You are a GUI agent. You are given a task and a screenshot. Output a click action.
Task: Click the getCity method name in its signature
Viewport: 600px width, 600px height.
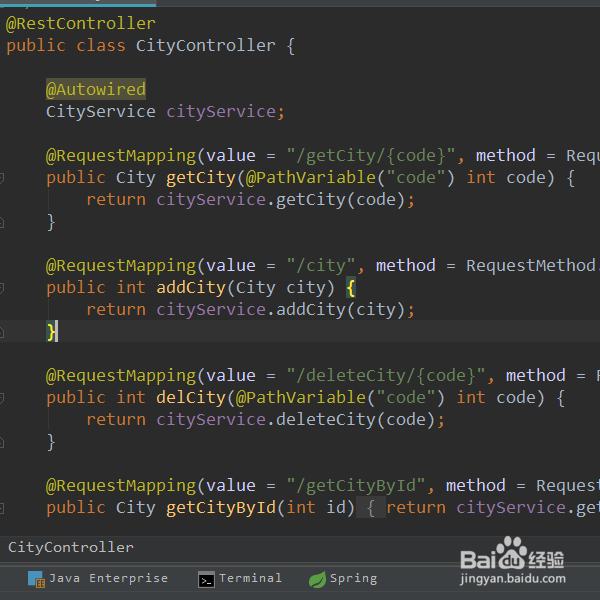(201, 178)
